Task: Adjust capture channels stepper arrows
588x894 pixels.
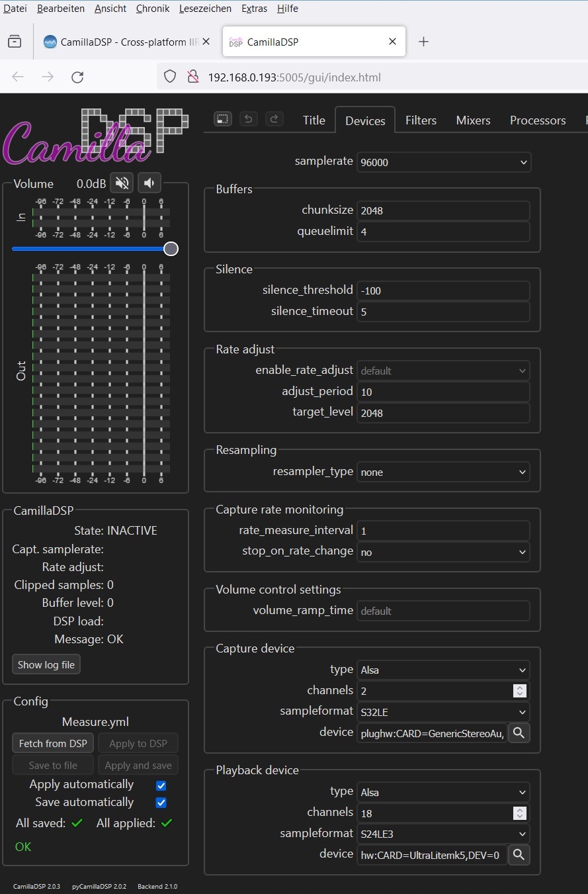Action: point(520,691)
